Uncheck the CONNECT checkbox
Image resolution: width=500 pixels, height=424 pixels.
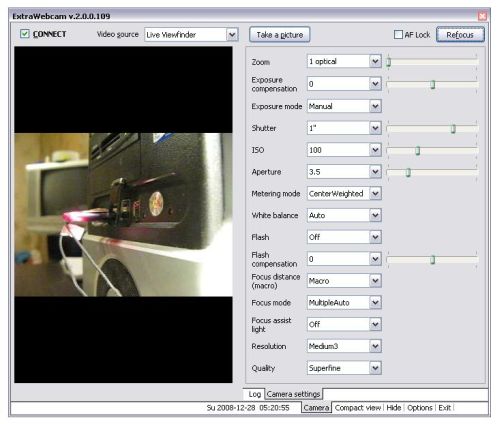25,34
